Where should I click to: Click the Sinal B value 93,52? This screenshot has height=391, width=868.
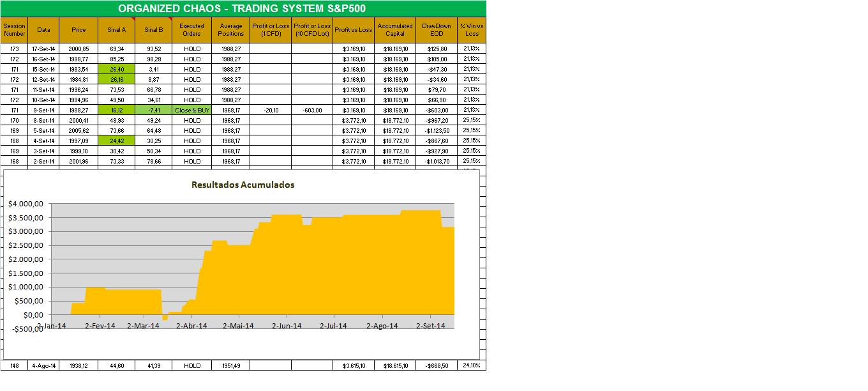154,49
